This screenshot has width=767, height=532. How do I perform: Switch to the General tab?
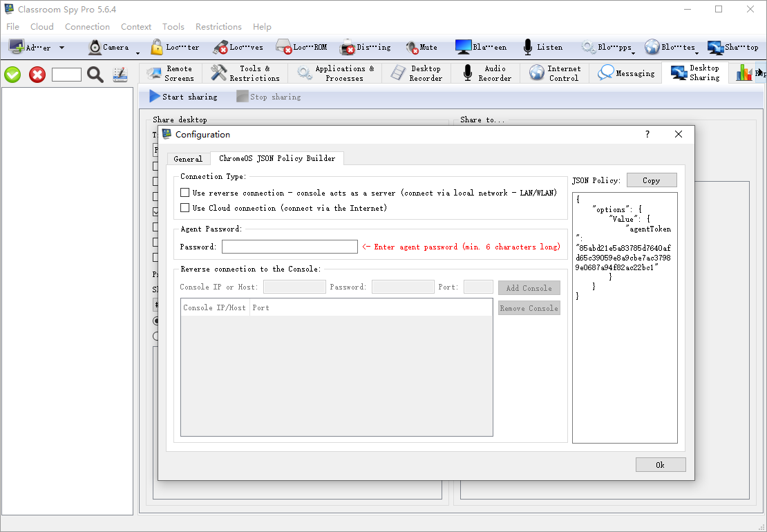pos(188,159)
